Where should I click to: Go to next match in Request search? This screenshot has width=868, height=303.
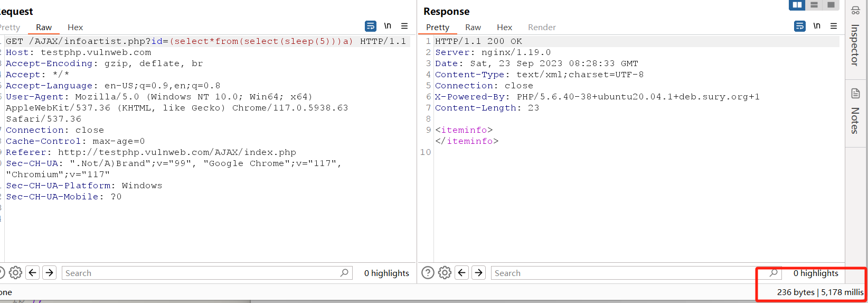point(50,273)
